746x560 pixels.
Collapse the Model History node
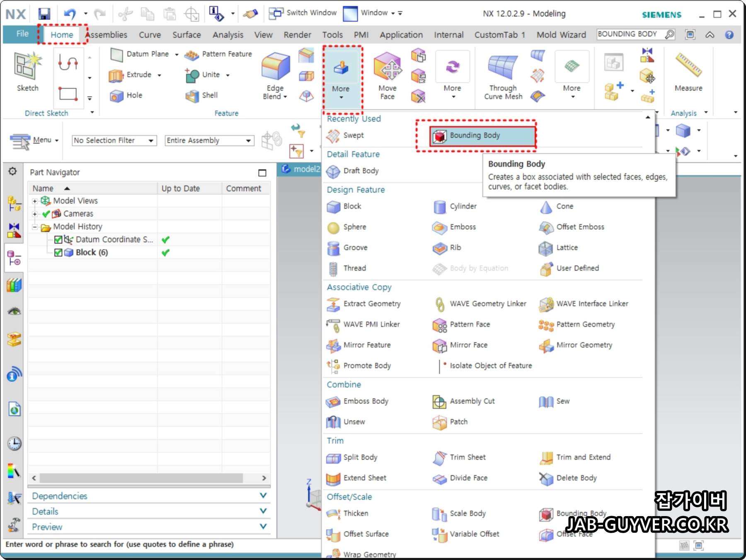(35, 227)
